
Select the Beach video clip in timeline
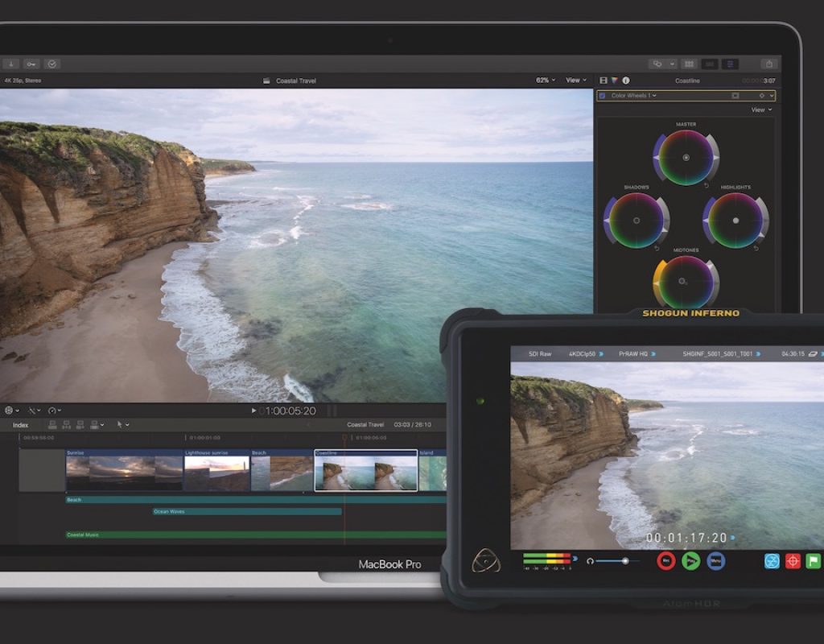pyautogui.click(x=282, y=470)
